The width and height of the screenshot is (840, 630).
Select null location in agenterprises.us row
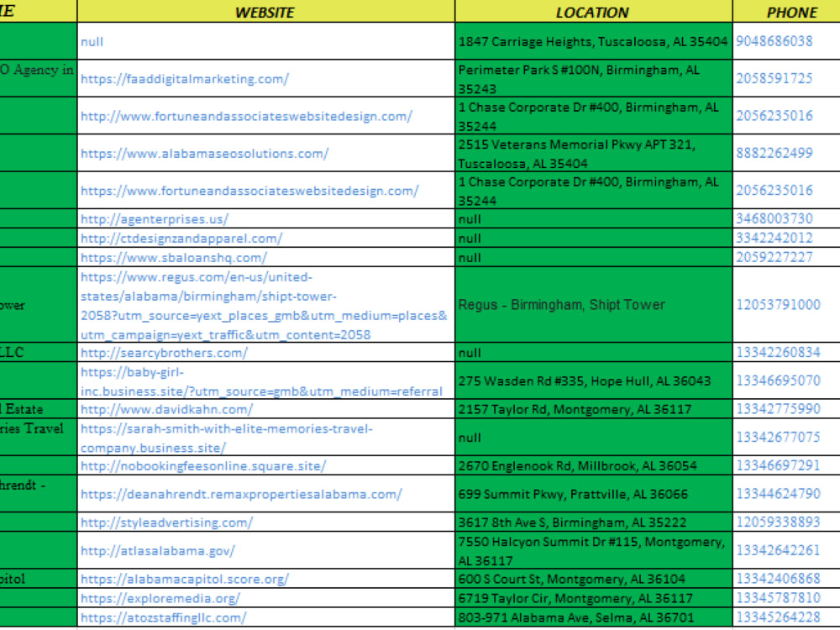[593, 218]
